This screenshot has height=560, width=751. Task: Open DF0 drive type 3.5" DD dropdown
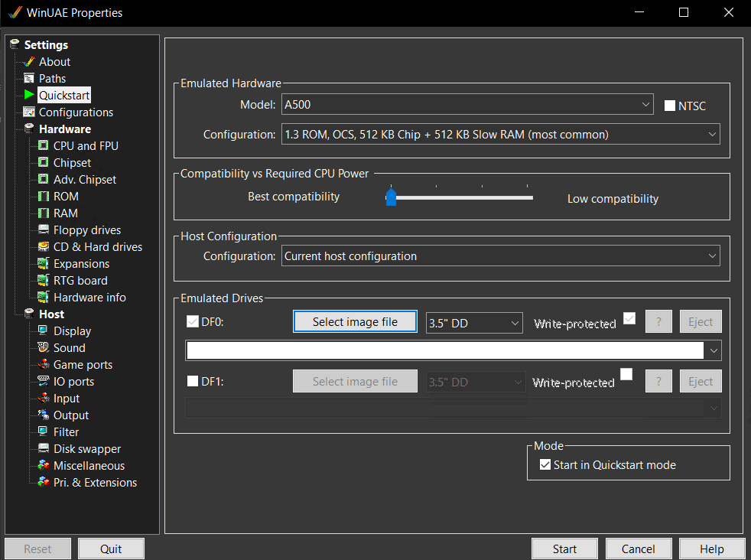pos(474,323)
